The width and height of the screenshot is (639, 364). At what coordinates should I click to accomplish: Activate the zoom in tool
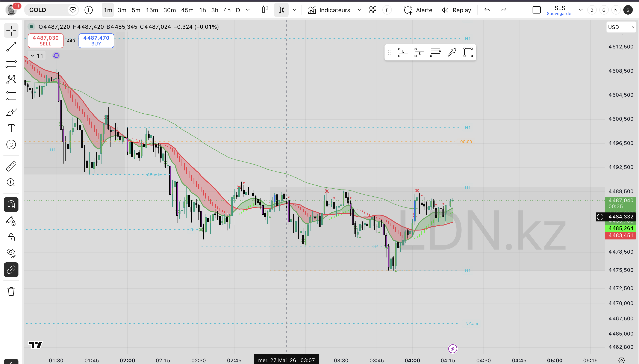pyautogui.click(x=11, y=182)
